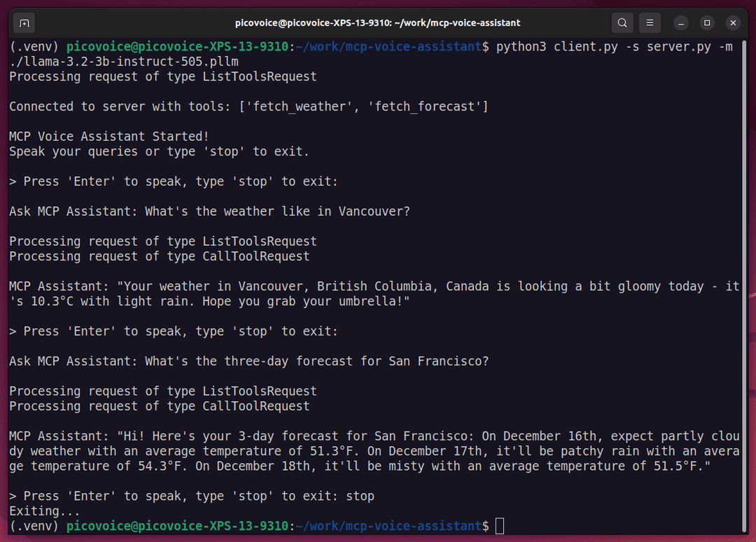Minimize the terminal window
The height and width of the screenshot is (542, 756).
(x=680, y=22)
